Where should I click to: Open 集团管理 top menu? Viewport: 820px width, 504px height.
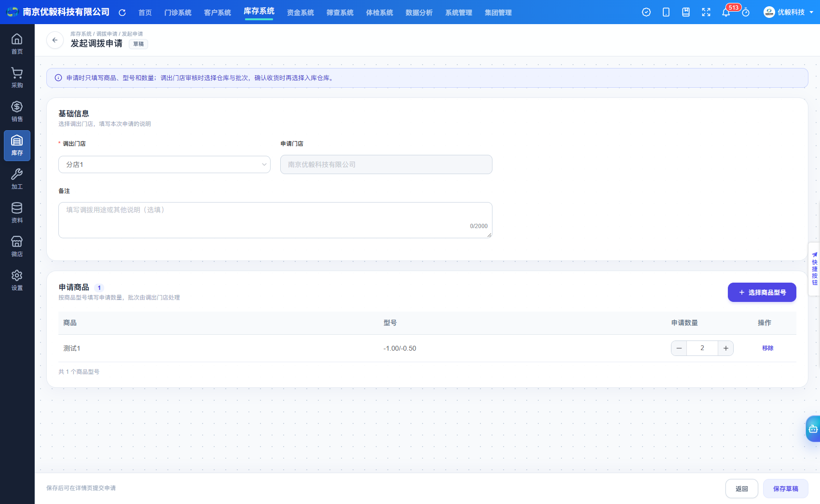click(x=498, y=13)
